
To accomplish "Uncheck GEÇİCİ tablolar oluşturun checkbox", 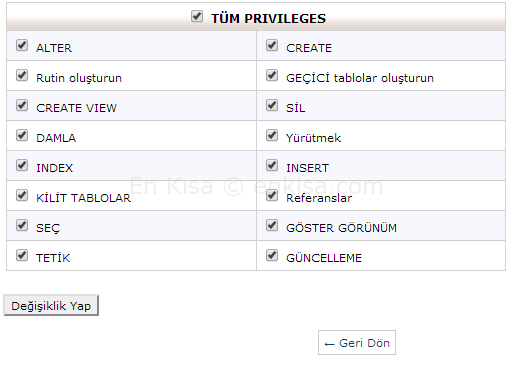I will tap(272, 75).
